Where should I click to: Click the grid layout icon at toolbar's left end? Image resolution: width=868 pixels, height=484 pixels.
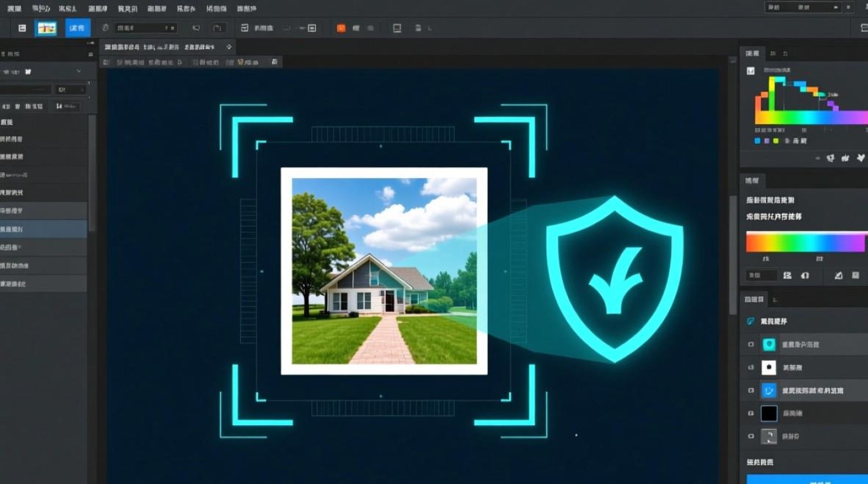pyautogui.click(x=22, y=28)
